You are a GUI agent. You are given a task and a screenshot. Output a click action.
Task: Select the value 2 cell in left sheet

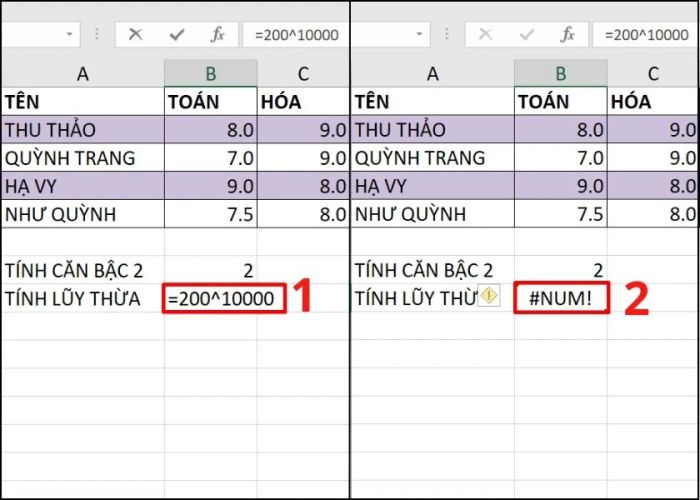[x=211, y=270]
